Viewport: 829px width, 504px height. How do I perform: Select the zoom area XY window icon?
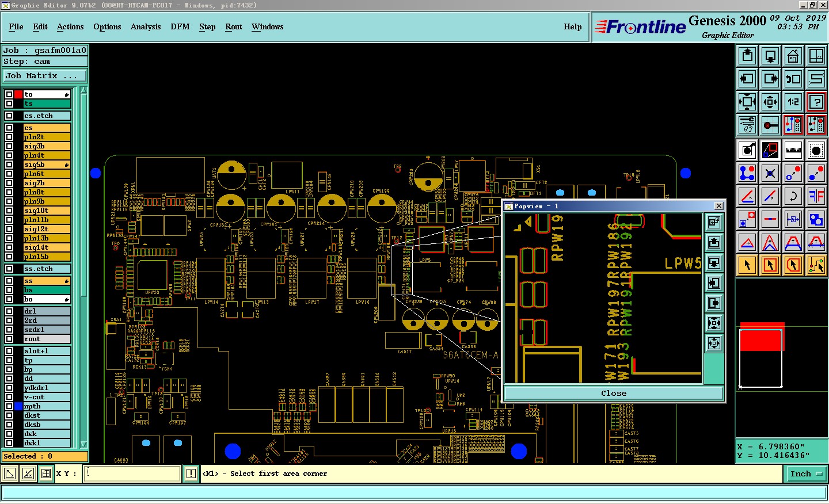[816, 56]
